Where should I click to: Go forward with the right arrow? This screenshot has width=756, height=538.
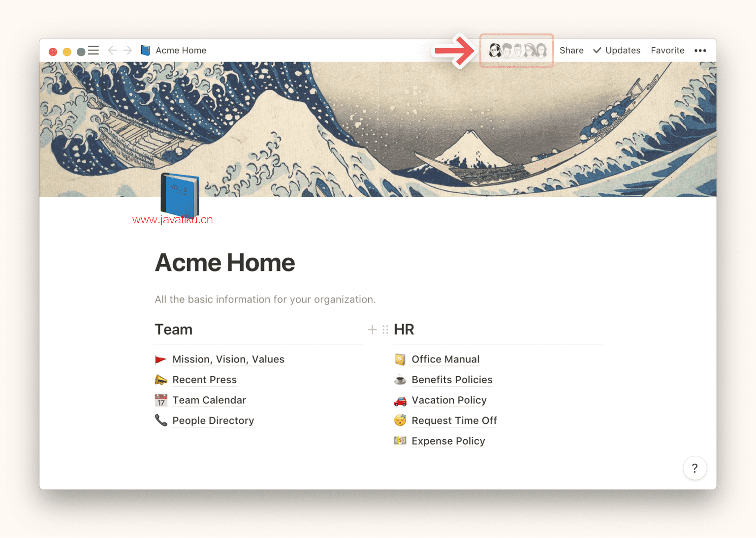click(x=127, y=50)
